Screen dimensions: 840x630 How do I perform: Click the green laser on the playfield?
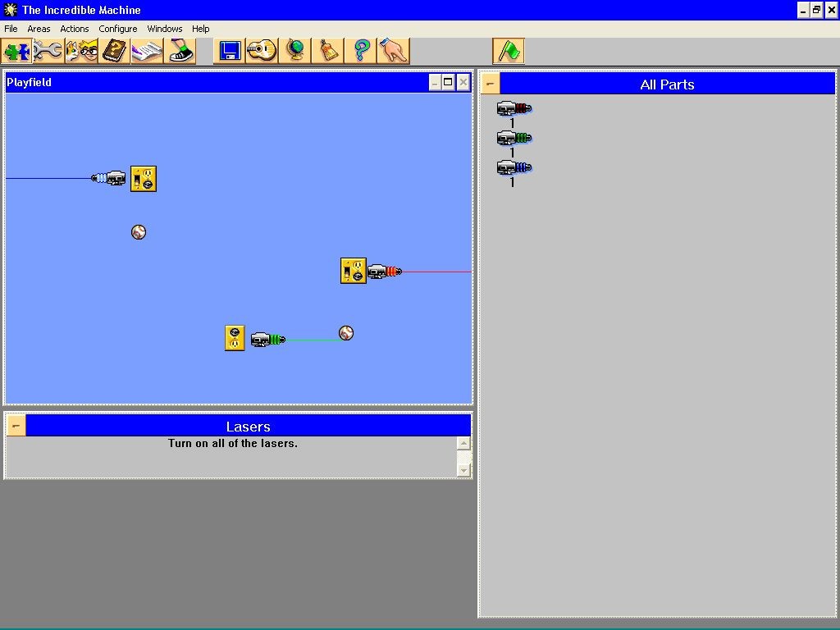(268, 340)
